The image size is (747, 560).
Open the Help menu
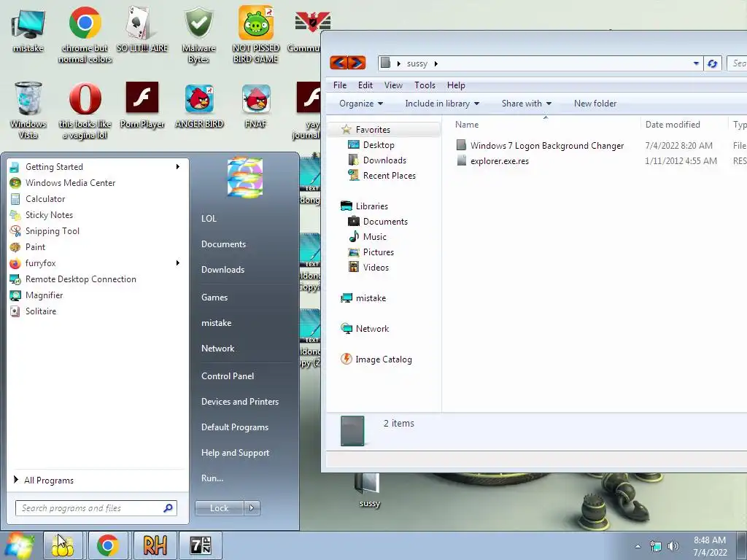(x=455, y=85)
